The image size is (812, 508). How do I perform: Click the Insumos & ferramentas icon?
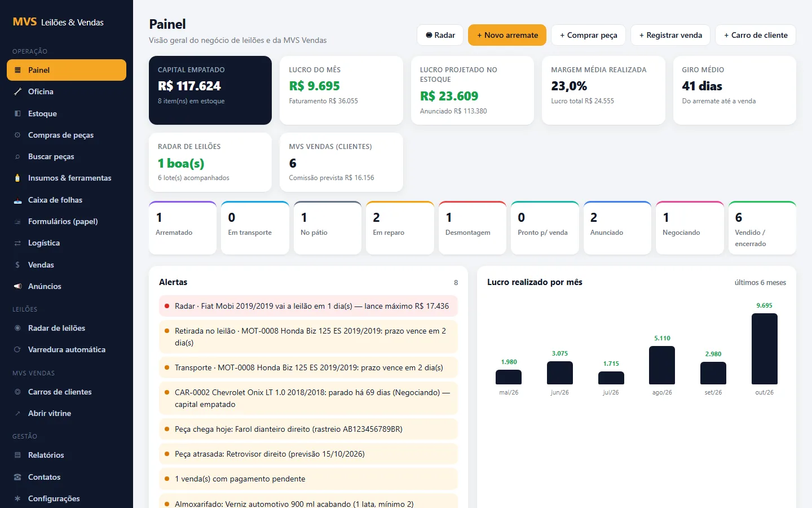click(x=17, y=178)
